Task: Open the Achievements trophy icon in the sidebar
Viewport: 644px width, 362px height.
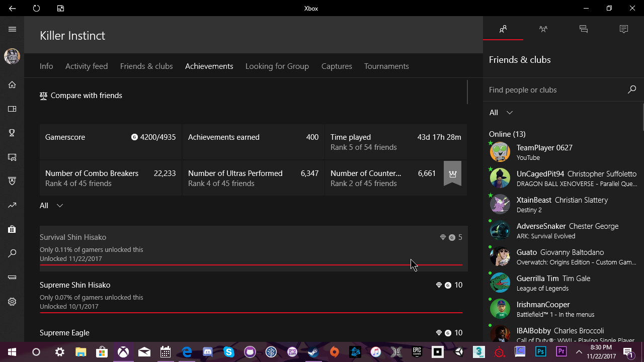Action: click(12, 133)
